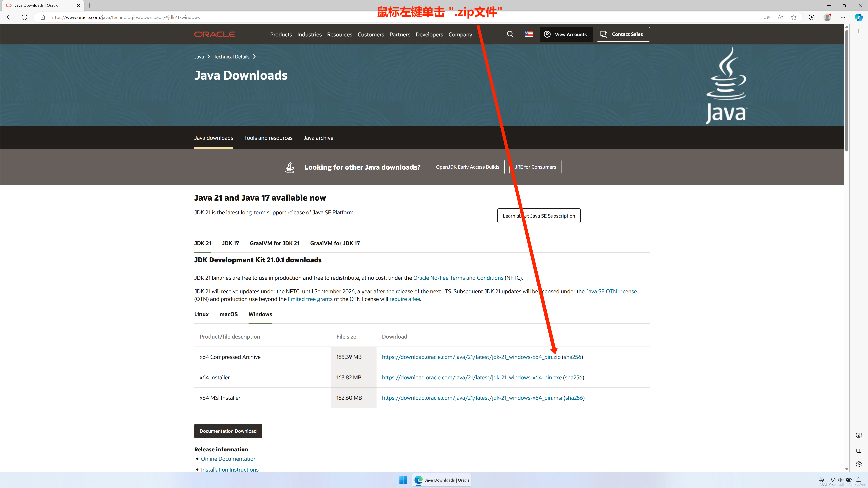This screenshot has height=488, width=868.
Task: Click the Oracle logo
Action: [x=215, y=34]
